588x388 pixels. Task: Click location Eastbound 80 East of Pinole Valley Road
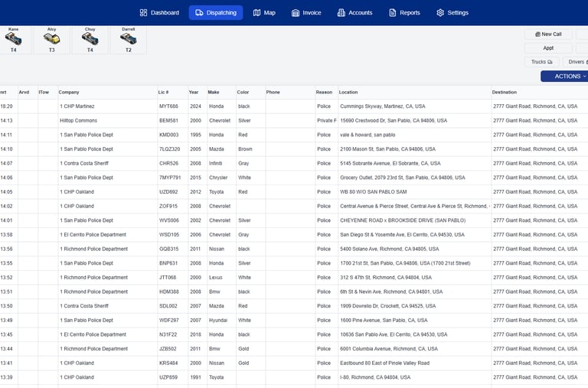pos(385,363)
